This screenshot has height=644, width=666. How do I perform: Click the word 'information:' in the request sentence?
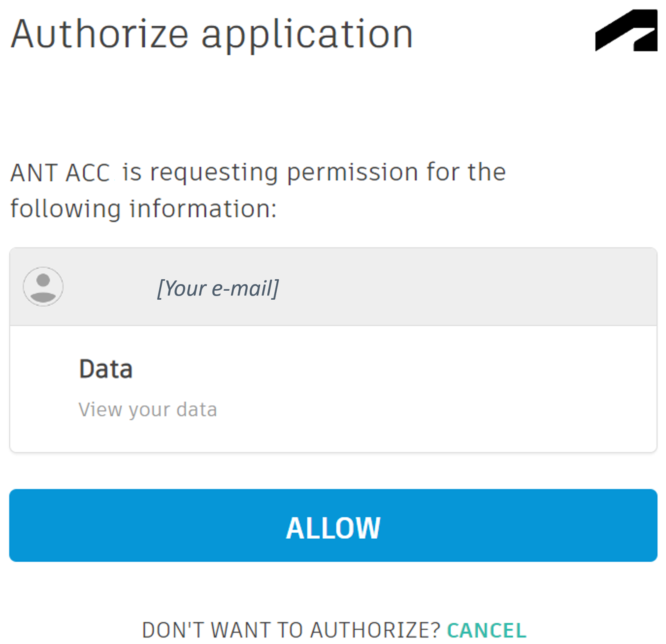pos(203,209)
